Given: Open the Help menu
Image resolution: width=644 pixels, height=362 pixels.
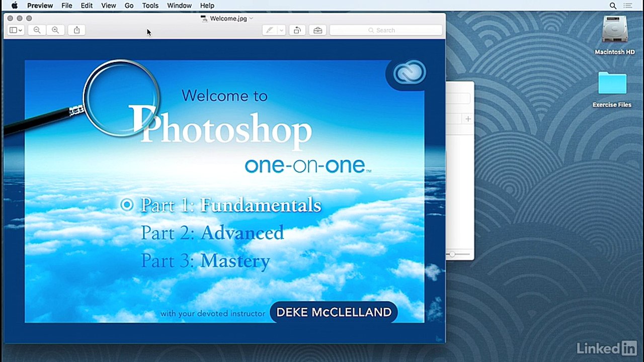Looking at the screenshot, I should [x=207, y=6].
